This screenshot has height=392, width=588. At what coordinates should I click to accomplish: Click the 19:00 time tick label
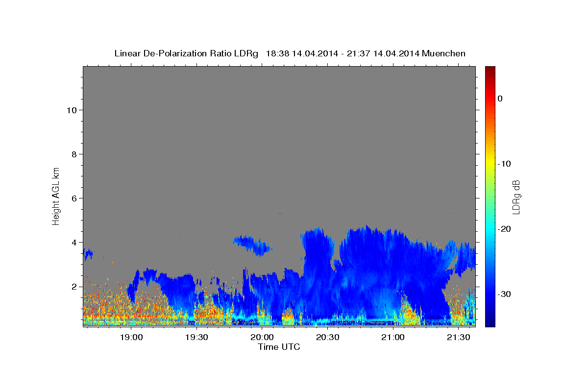click(x=131, y=337)
